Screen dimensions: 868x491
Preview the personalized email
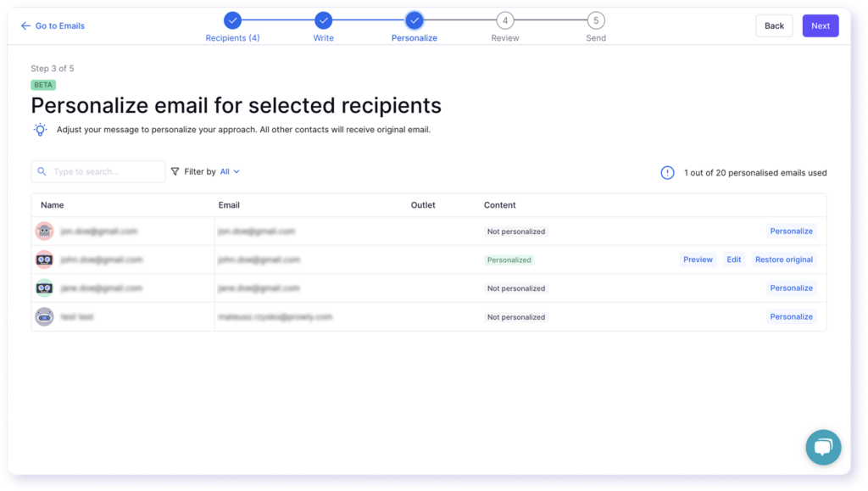click(x=698, y=259)
